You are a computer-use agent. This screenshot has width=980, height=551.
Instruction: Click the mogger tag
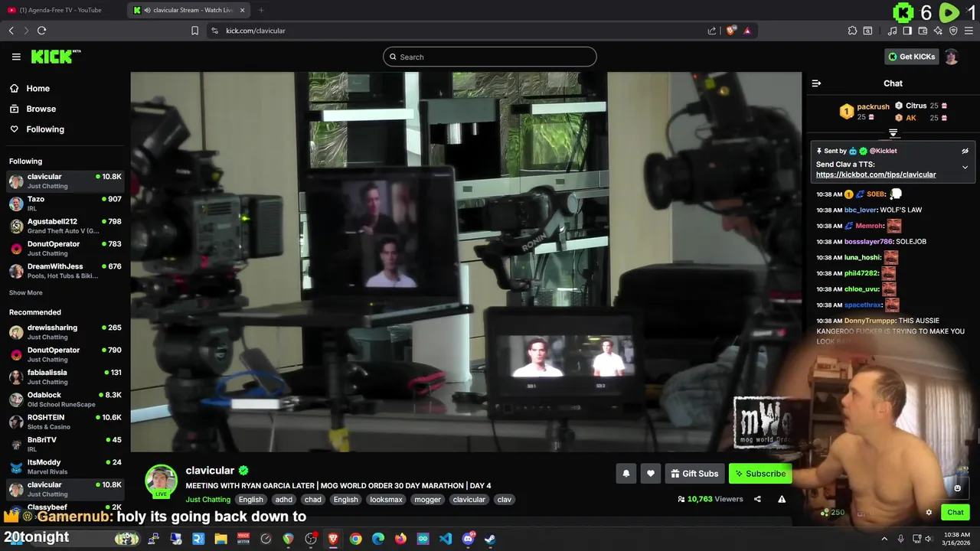(427, 500)
